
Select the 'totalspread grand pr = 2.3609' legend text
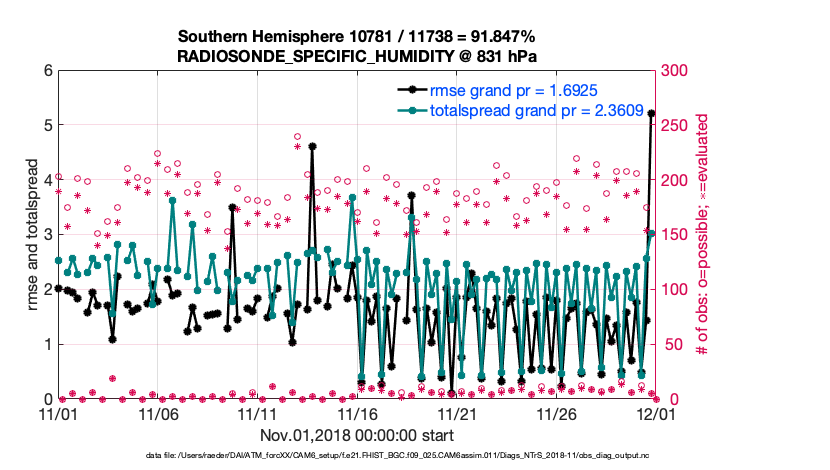tap(529, 112)
